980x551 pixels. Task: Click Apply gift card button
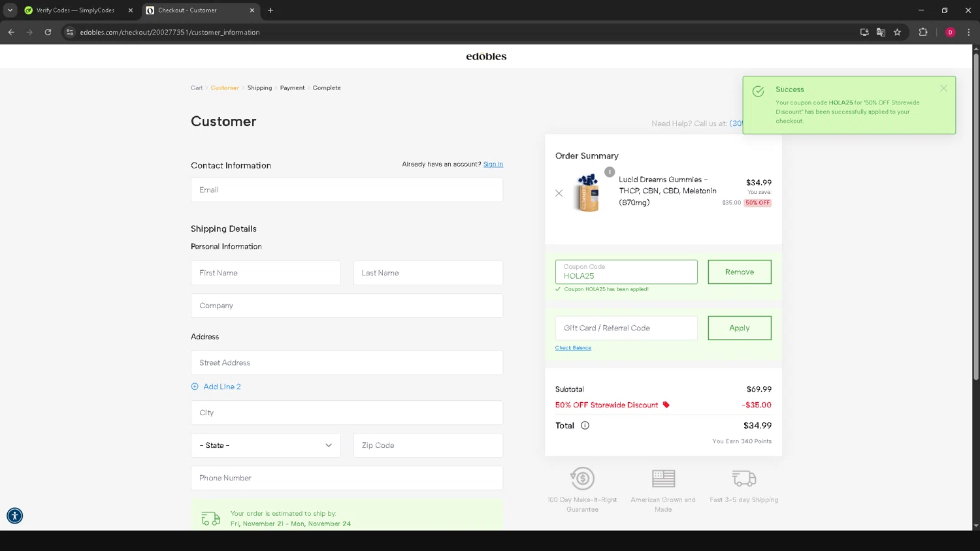click(740, 328)
